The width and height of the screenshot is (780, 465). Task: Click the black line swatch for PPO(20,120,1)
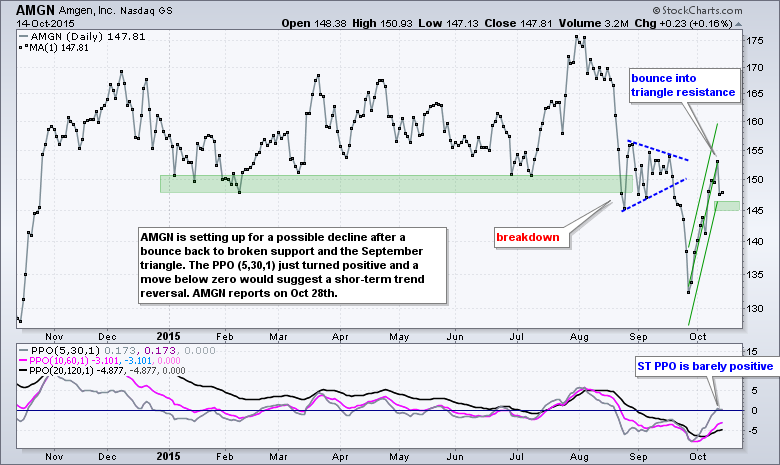coord(23,371)
